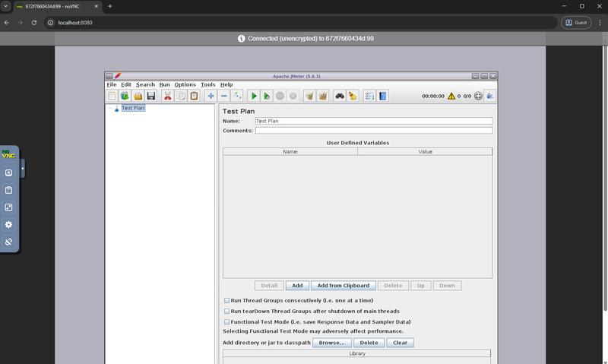Show noVNC extra keys icon
The height and width of the screenshot is (364, 608).
click(8, 173)
